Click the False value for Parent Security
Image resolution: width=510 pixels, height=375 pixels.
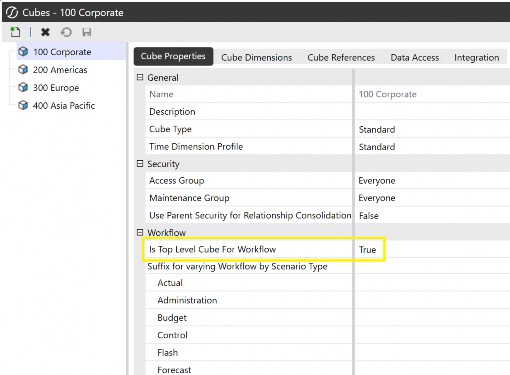click(369, 216)
